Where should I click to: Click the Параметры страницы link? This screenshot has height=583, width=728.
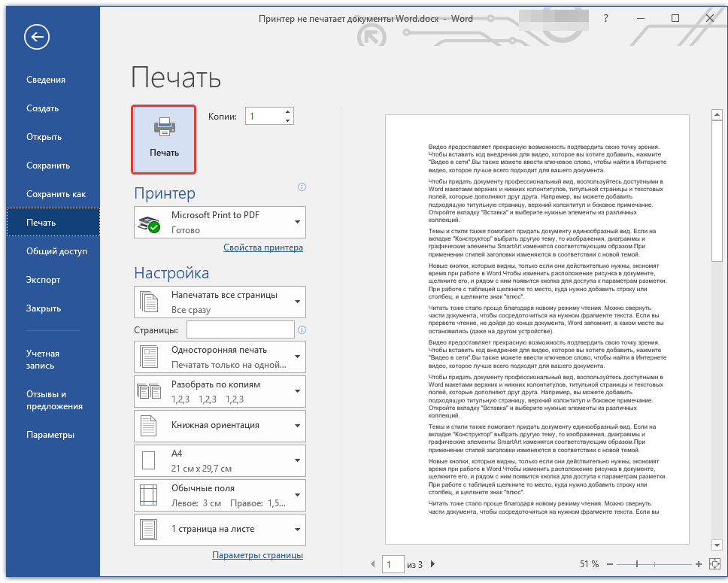pos(257,555)
